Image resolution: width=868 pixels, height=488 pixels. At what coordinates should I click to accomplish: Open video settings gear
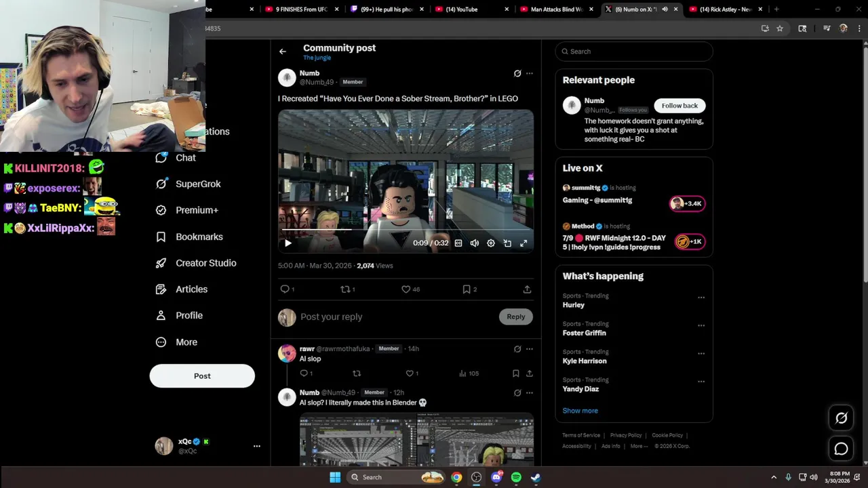tap(491, 243)
